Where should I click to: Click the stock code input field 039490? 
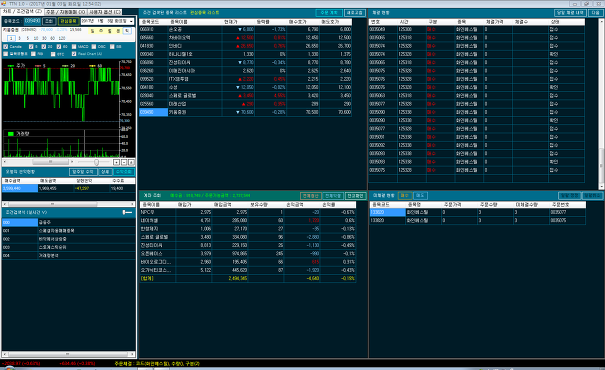coord(32,21)
